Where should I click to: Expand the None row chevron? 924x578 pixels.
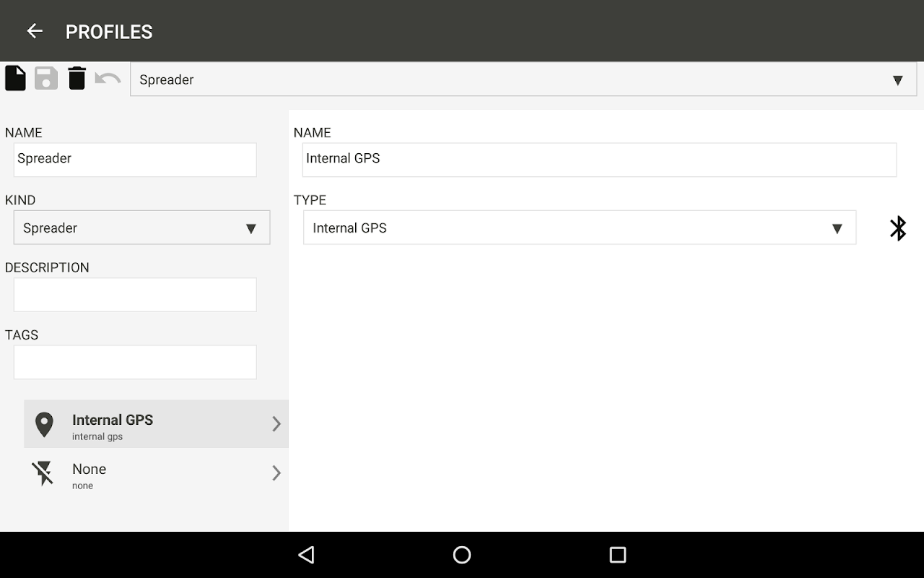(x=276, y=473)
